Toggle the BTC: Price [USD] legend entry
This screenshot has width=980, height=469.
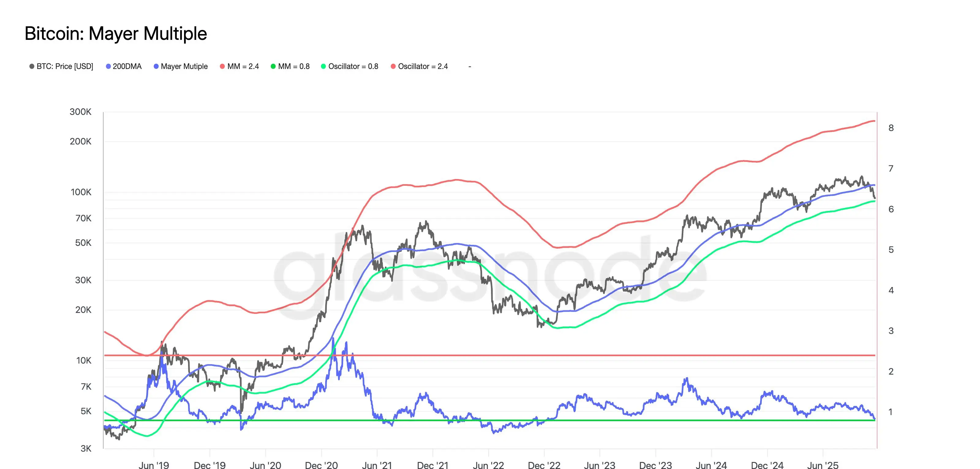(64, 66)
